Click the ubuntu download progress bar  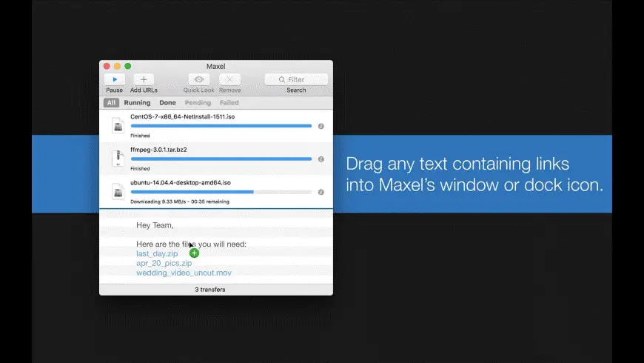(x=221, y=192)
